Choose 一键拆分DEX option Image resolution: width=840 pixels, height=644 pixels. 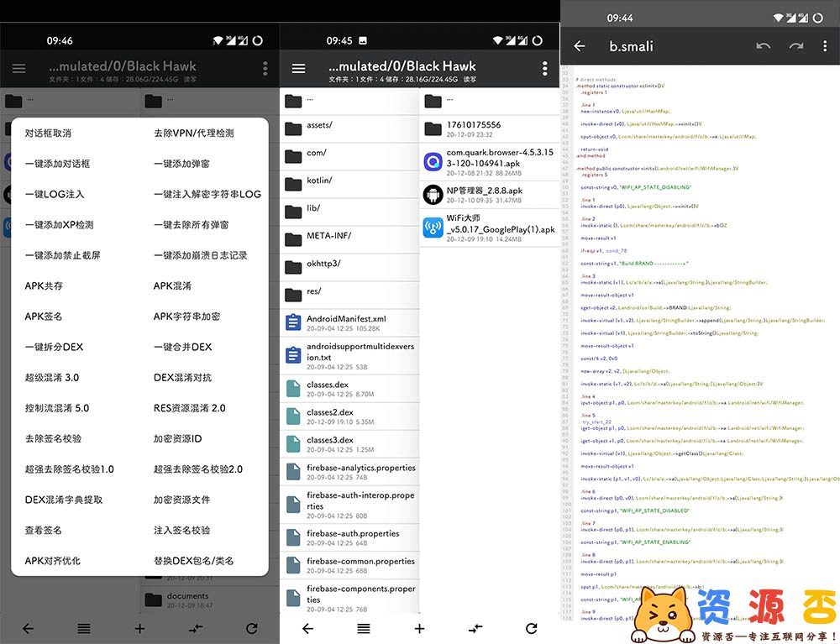54,347
